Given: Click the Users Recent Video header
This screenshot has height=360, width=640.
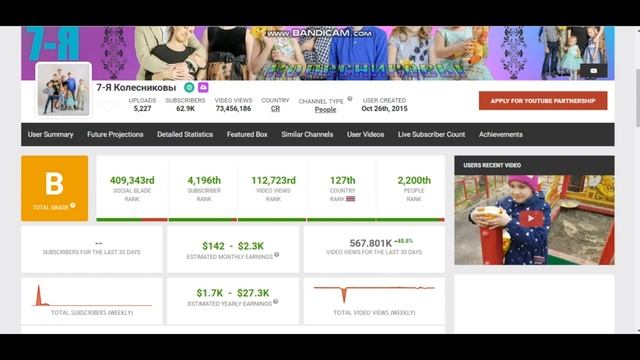Looking at the screenshot, I should coord(534,165).
